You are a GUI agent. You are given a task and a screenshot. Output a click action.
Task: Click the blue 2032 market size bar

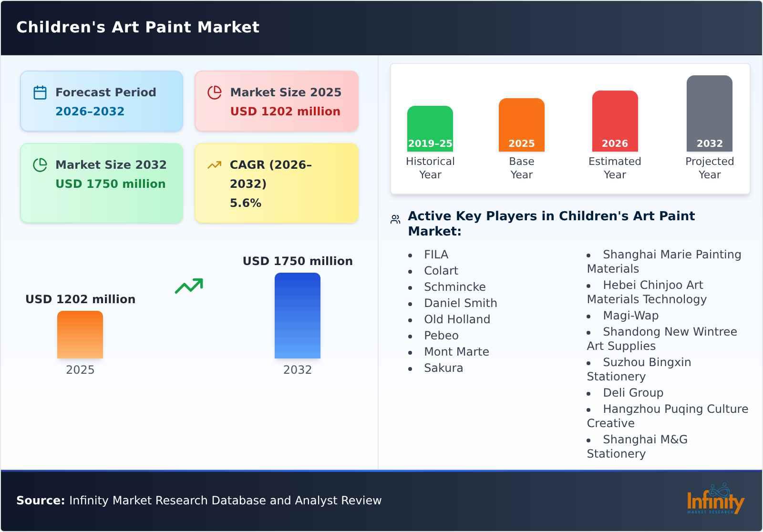[297, 316]
